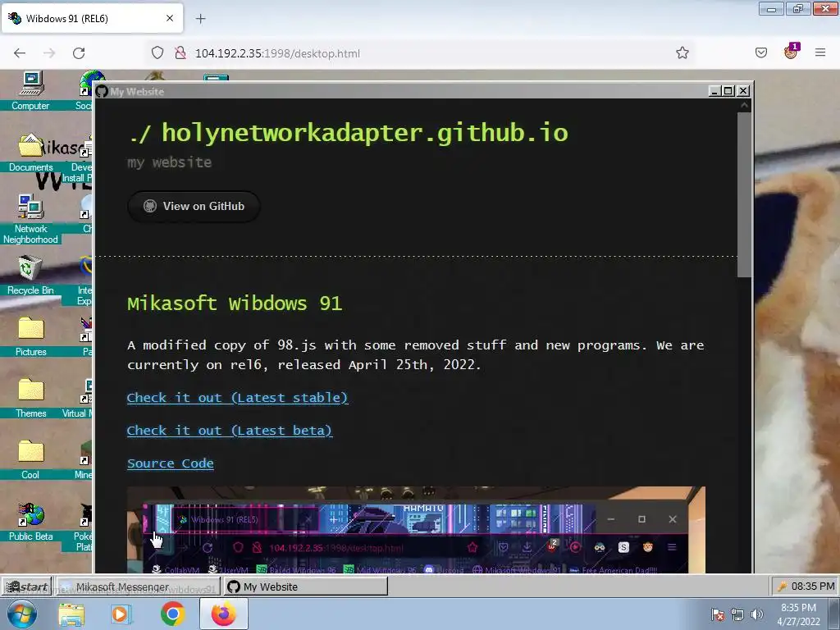Go back in Firefox
This screenshot has width=840, height=630.
click(20, 53)
